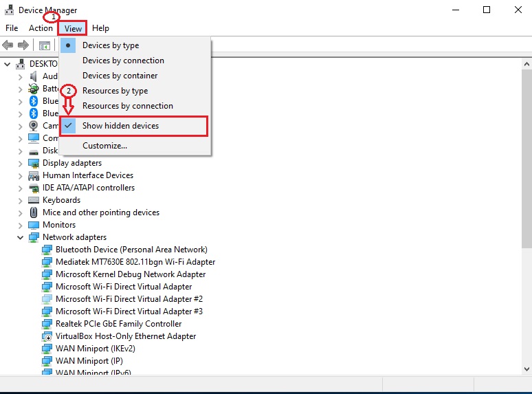Select Mediatek MT7630E Wi-Fi Adapter
The image size is (532, 394).
tap(135, 262)
